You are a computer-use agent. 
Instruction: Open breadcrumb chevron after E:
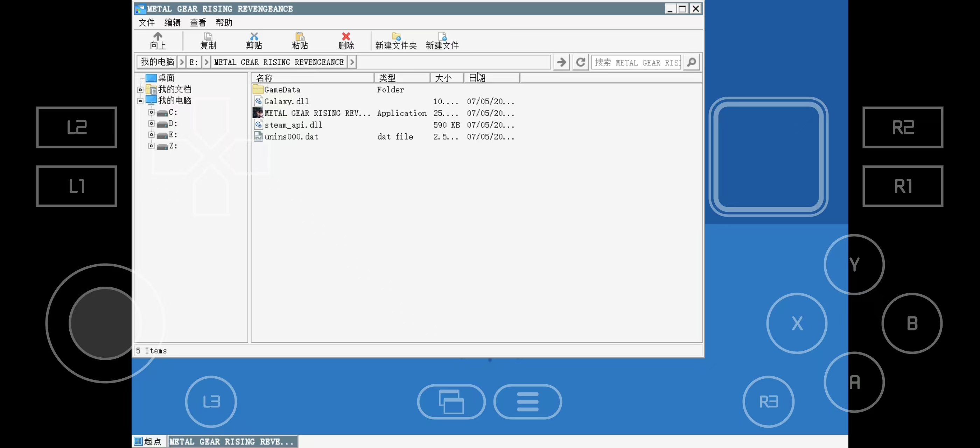coord(206,62)
